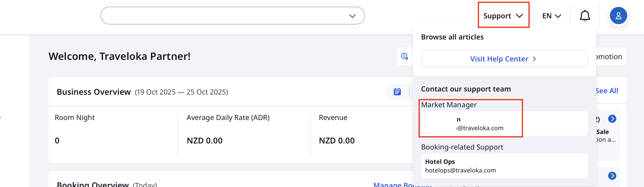Screen dimensions: 644x187
Task: Click the Business Overview date range text
Action: 181,92
